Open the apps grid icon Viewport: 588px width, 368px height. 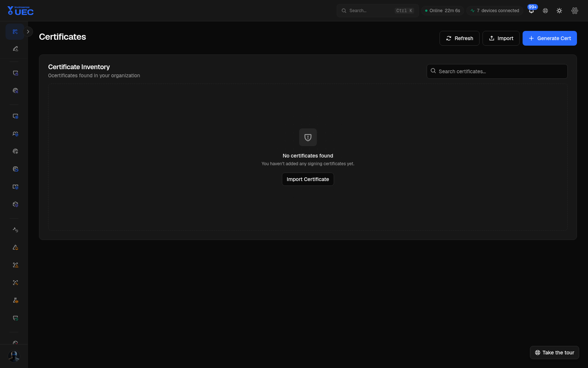575,11
